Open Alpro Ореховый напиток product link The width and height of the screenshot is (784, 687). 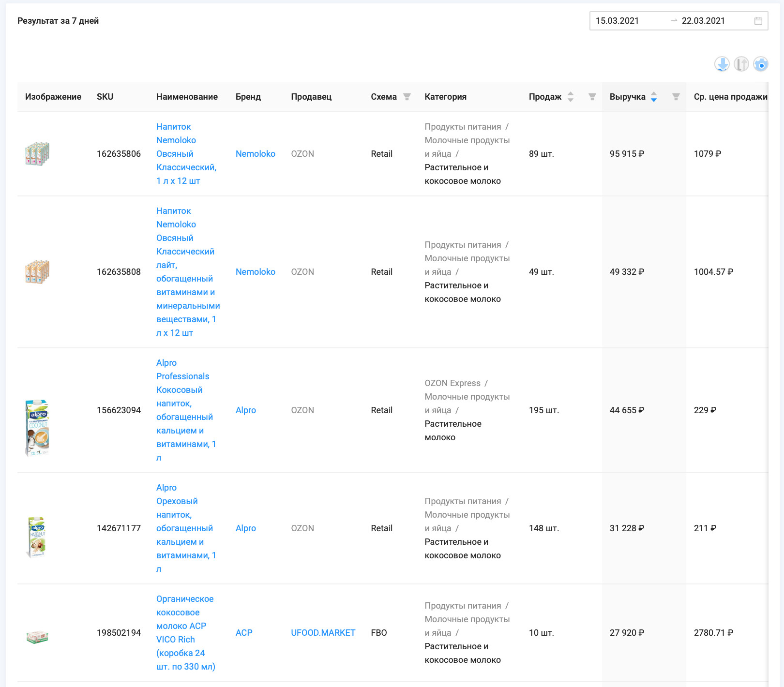[186, 528]
